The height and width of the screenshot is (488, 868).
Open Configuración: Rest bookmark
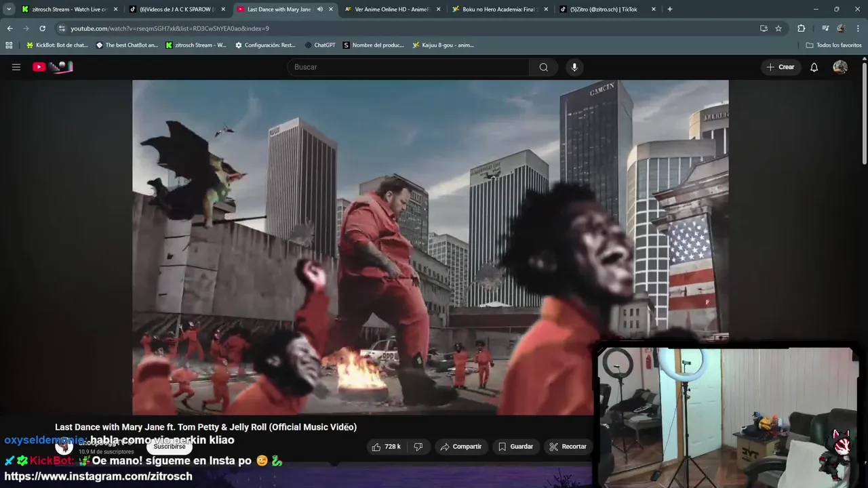pyautogui.click(x=265, y=45)
